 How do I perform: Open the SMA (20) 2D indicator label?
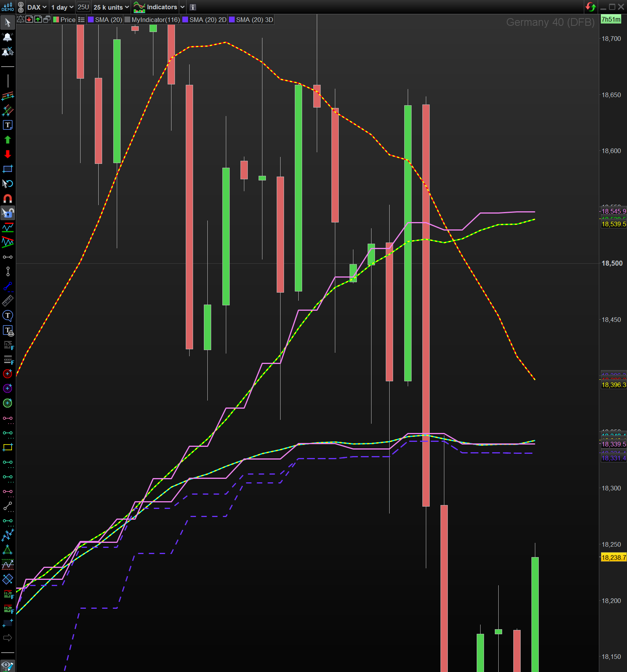point(204,20)
